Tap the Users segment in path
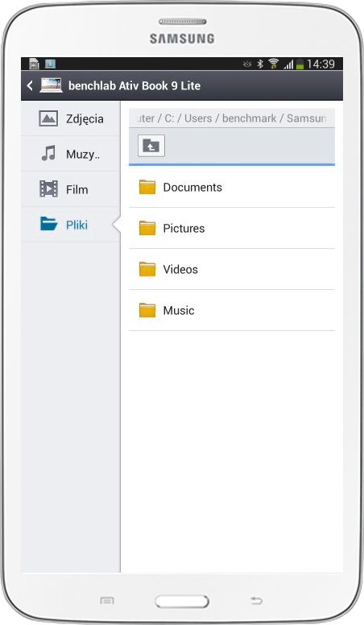Viewport: 364px width, 625px height. (198, 118)
